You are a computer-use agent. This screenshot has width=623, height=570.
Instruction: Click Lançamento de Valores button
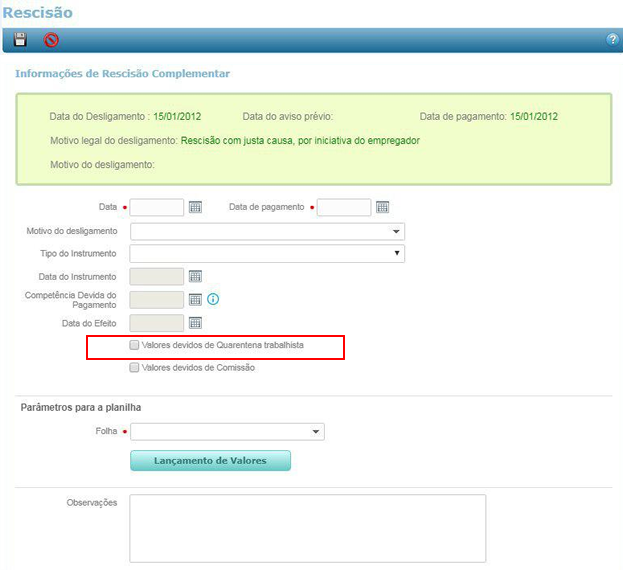210,460
